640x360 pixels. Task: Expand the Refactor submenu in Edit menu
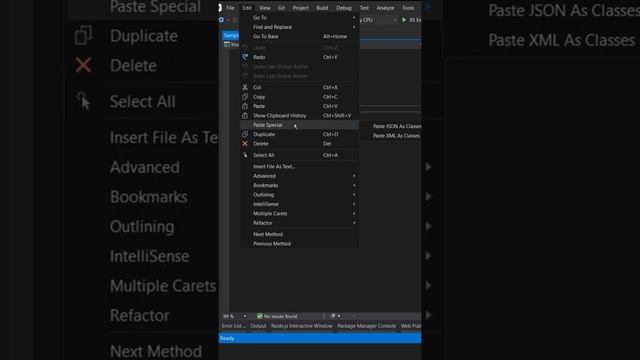click(354, 223)
